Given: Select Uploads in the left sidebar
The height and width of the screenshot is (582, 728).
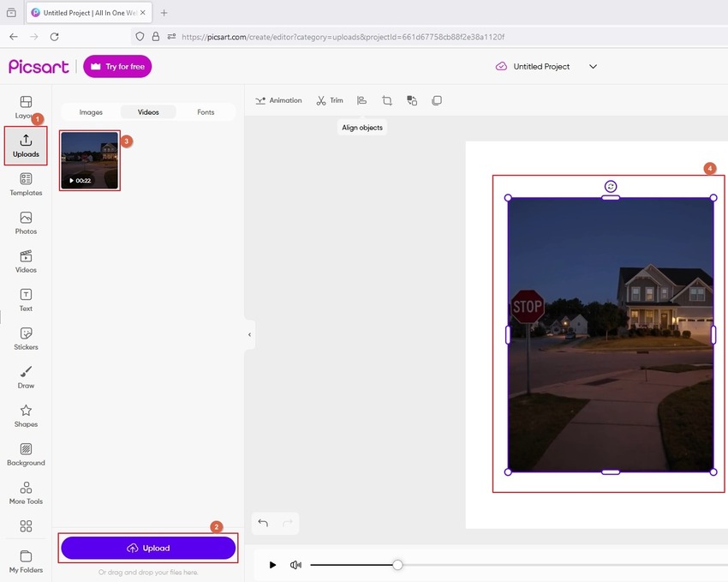Looking at the screenshot, I should (x=26, y=146).
